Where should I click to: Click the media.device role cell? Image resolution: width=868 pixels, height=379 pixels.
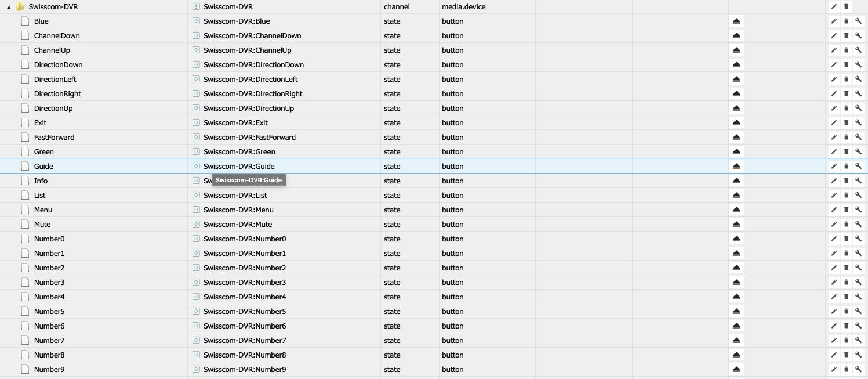464,6
